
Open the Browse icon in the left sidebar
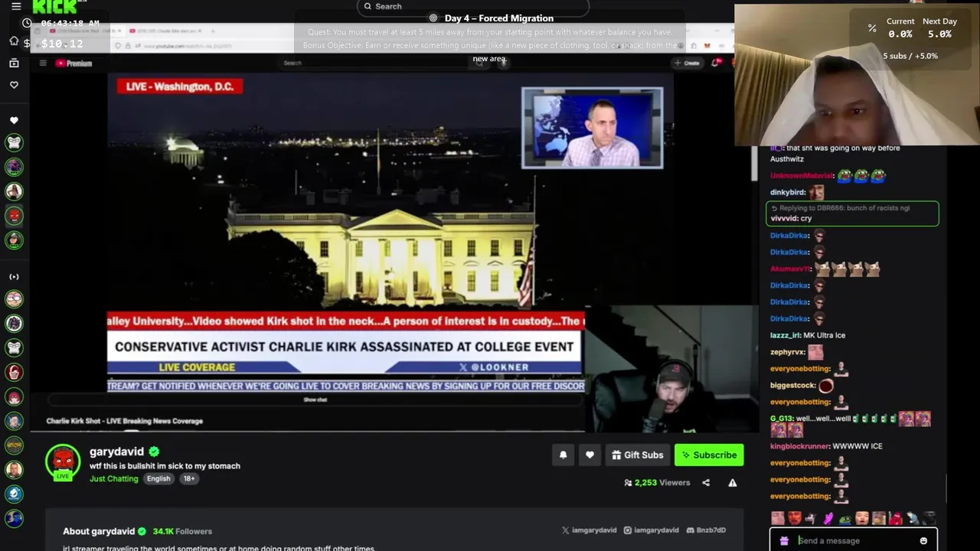(x=14, y=63)
